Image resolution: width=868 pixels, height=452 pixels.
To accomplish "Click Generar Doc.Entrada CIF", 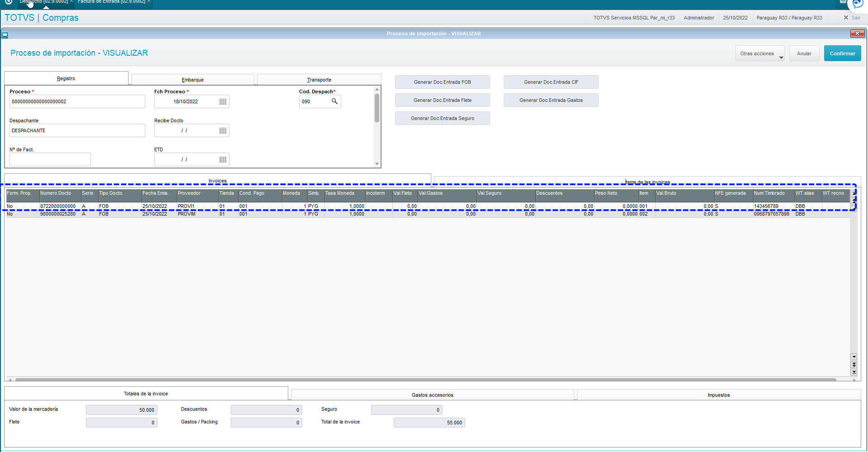I will [551, 82].
